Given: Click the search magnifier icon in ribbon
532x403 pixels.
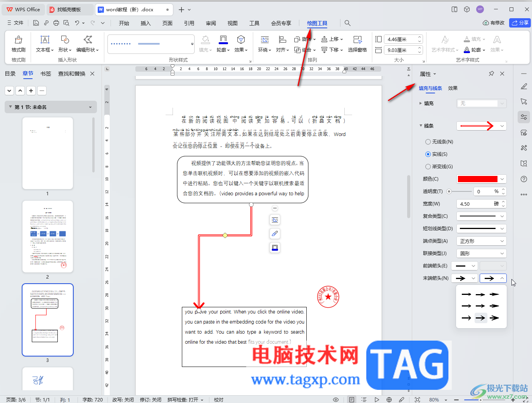Looking at the screenshot, I should (x=347, y=23).
